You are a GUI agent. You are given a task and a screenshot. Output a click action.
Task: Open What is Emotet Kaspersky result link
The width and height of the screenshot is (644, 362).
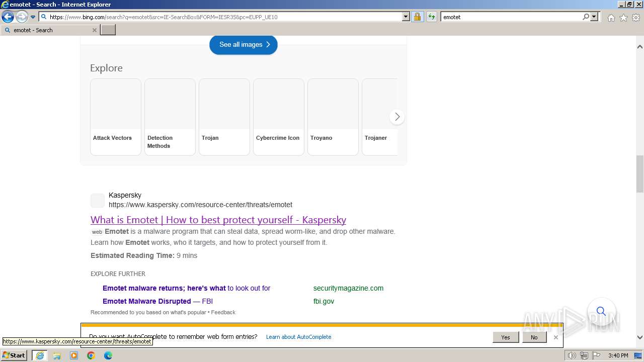pyautogui.click(x=218, y=220)
